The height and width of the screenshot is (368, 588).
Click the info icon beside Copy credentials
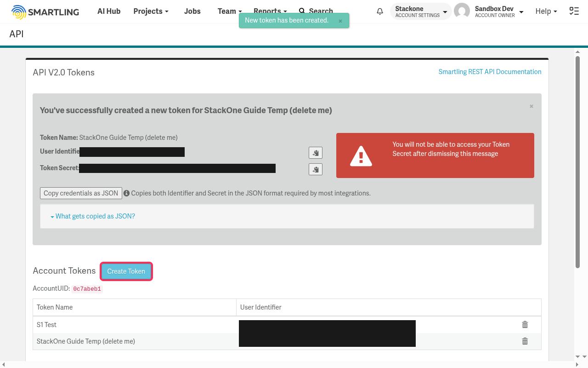(x=126, y=193)
